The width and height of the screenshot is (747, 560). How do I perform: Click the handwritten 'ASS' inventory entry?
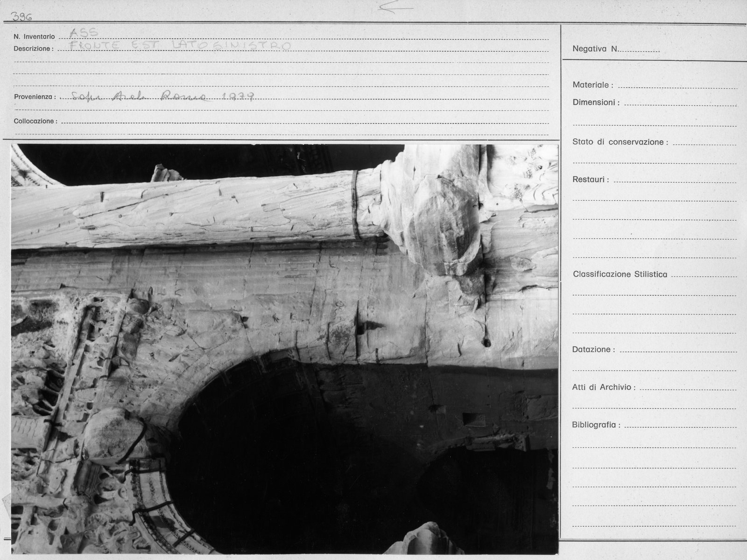pyautogui.click(x=84, y=33)
